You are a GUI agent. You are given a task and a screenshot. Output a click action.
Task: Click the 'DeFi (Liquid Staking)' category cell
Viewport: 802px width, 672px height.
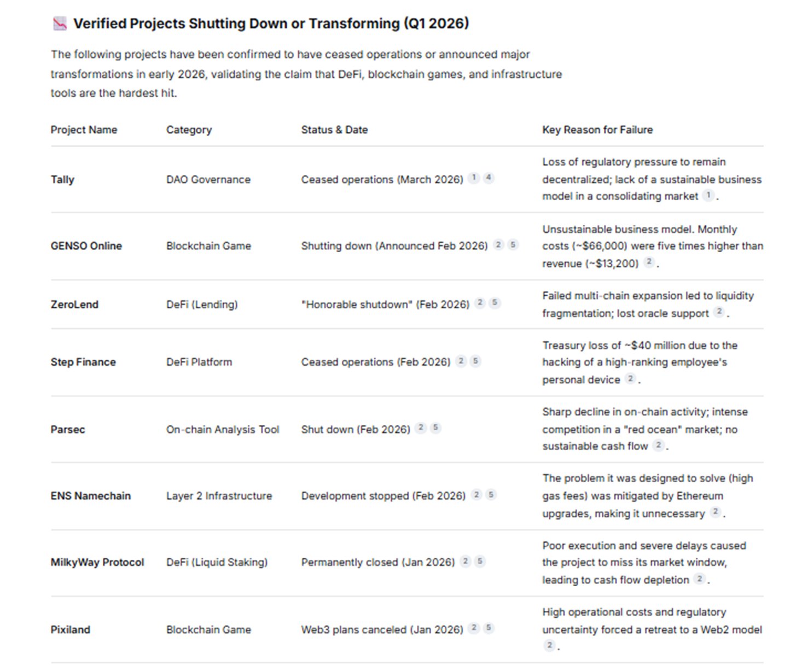click(x=217, y=563)
